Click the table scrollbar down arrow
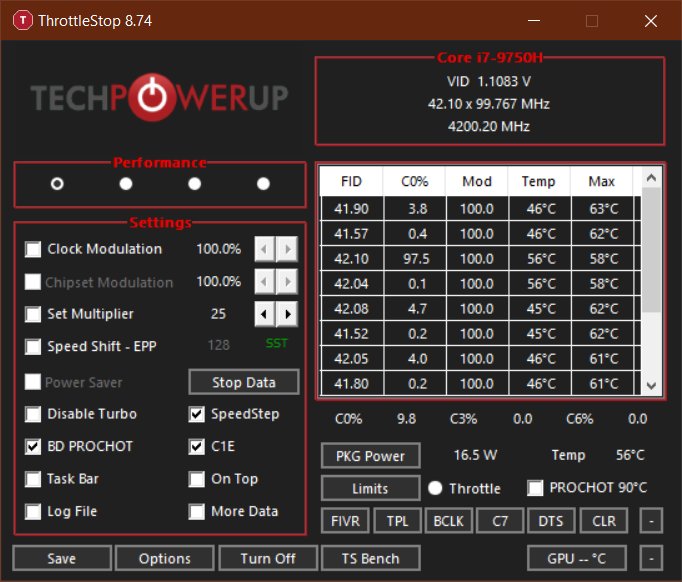The width and height of the screenshot is (682, 582). 651,385
